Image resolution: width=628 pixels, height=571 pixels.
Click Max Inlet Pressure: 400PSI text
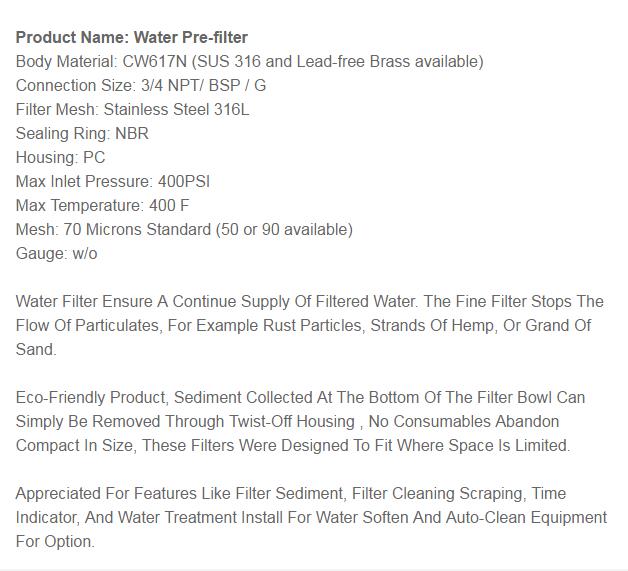click(x=113, y=181)
